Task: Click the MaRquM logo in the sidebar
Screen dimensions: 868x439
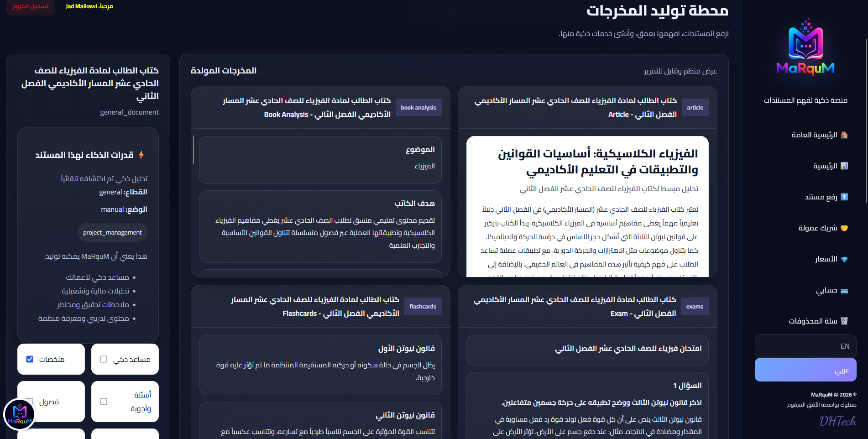Action: [x=805, y=47]
